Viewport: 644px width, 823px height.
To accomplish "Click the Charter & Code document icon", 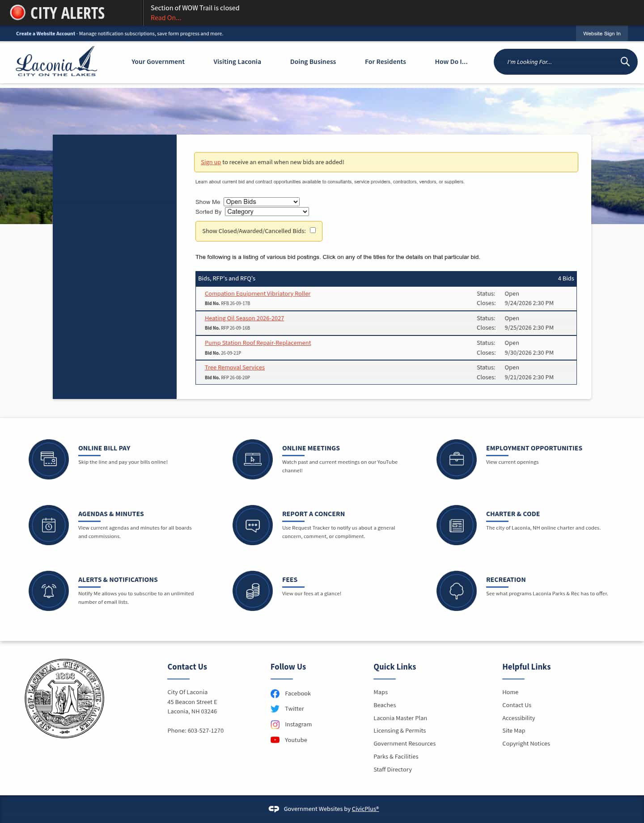I will (x=457, y=525).
